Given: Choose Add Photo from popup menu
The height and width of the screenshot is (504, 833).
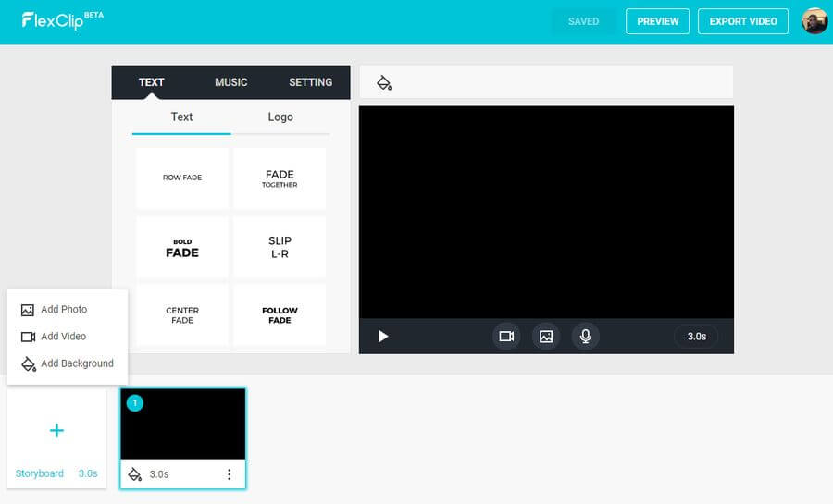Looking at the screenshot, I should point(64,310).
